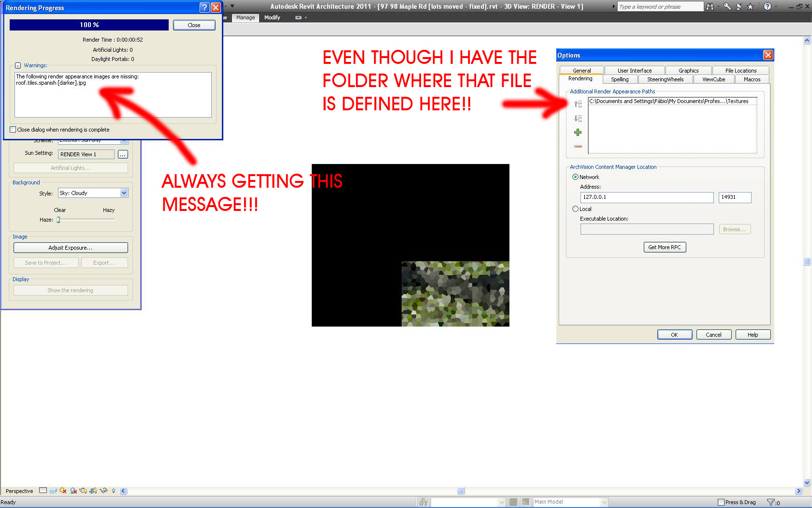Click the crop view icon in view bar

point(93,491)
